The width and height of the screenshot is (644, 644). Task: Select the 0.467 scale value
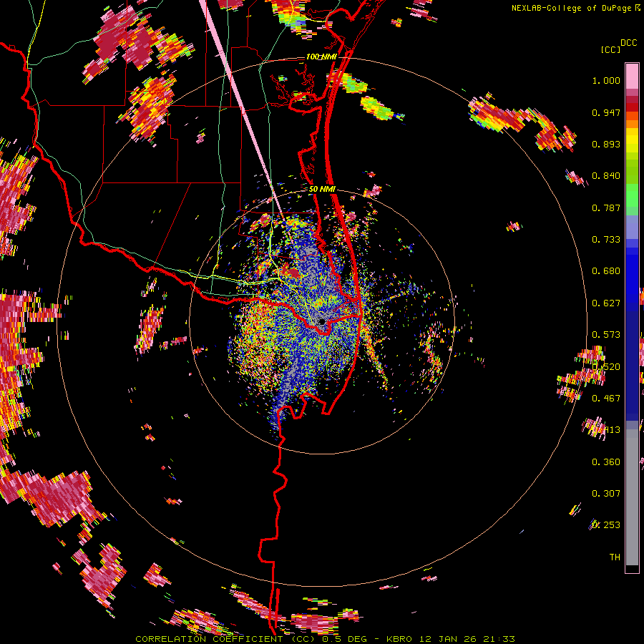(x=606, y=399)
